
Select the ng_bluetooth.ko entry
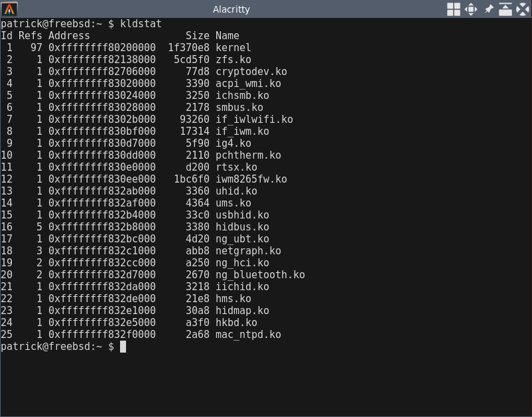(260, 275)
